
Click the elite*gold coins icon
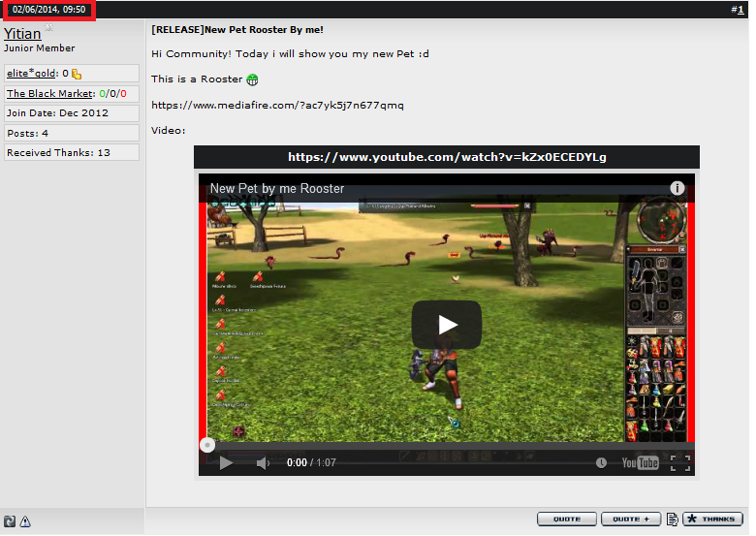pyautogui.click(x=77, y=74)
